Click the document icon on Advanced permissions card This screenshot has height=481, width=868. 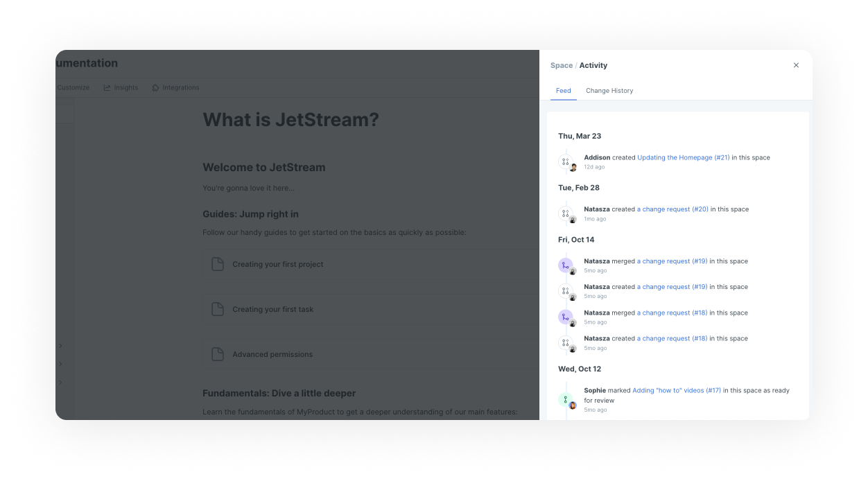(218, 354)
